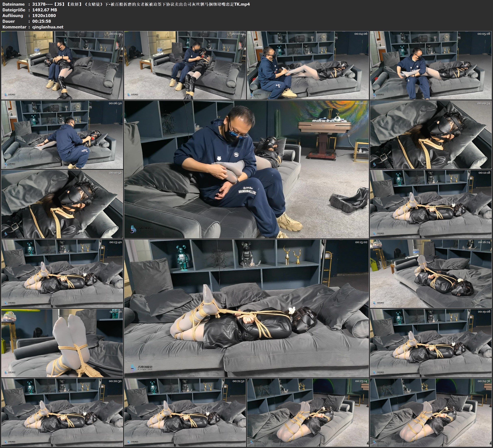Click the 00:25:58 duration value

[x=42, y=21]
